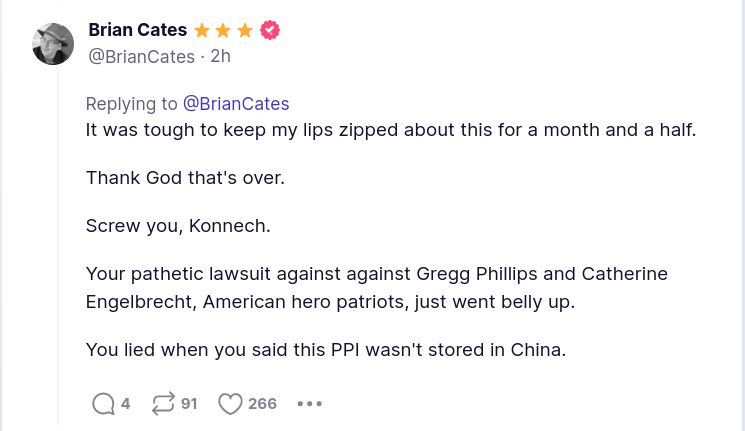Click the repost count of 91
745x431 pixels.
tap(189, 404)
